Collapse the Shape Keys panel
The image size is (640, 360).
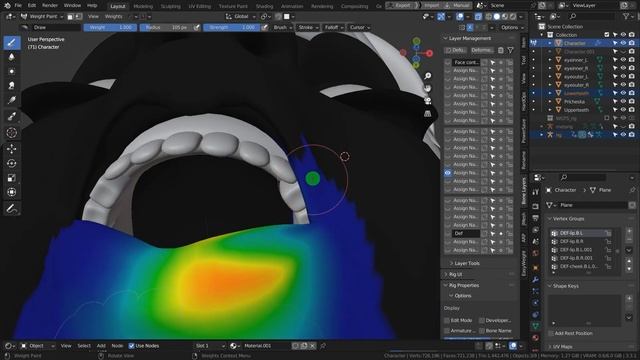click(565, 286)
